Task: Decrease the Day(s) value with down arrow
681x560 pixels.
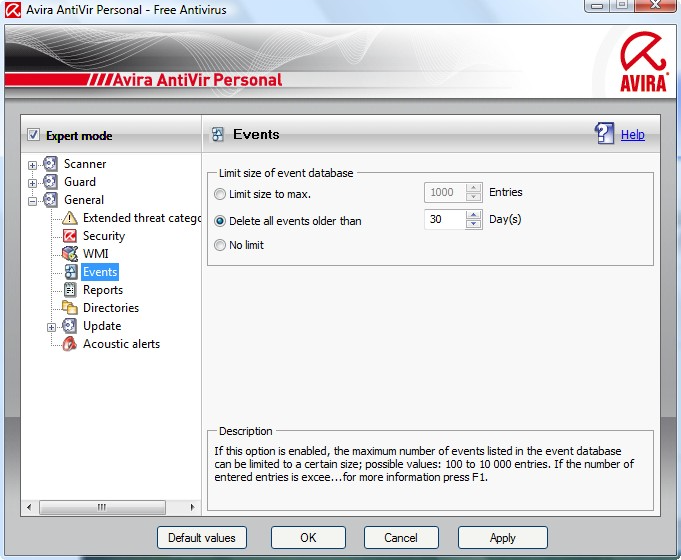Action: pos(473,224)
